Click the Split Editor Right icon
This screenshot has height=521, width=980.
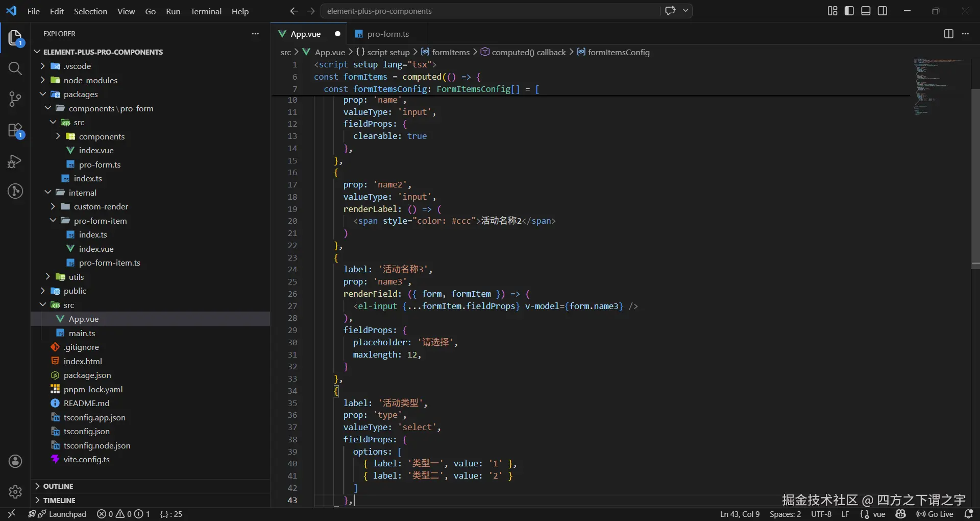pos(948,34)
